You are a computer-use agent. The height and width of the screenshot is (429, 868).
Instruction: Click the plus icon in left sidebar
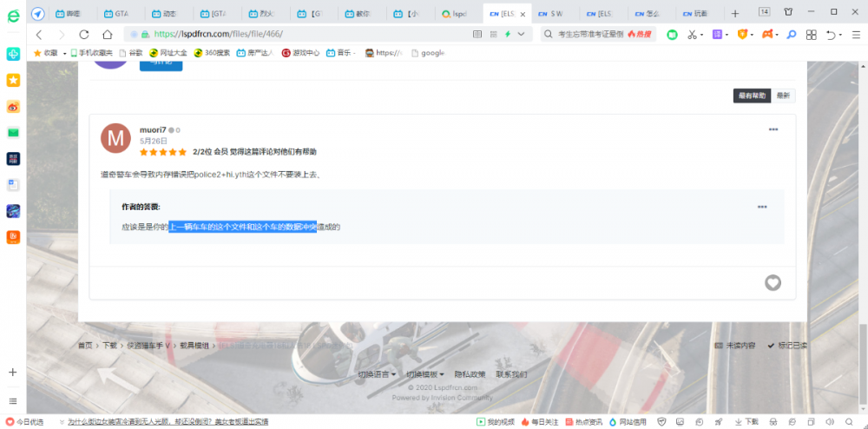(13, 373)
